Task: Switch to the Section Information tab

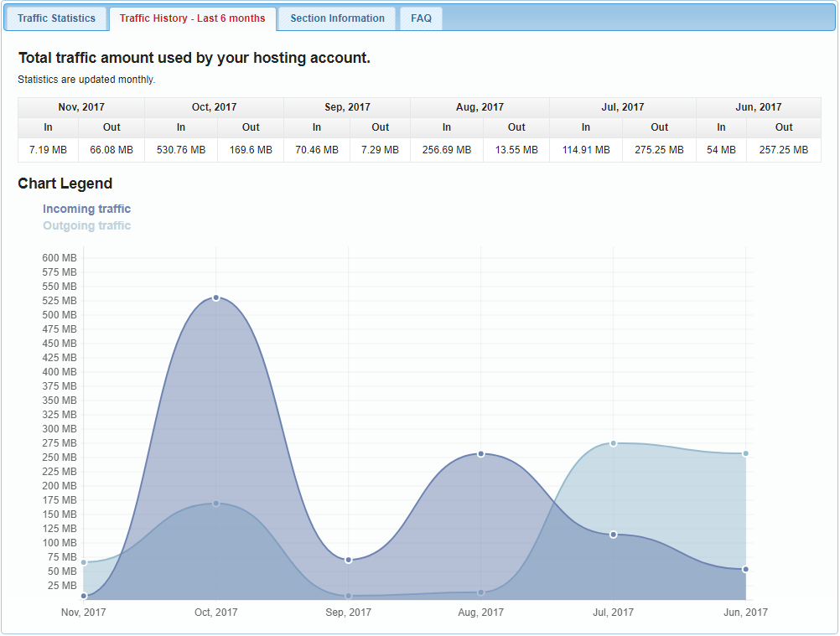Action: [337, 18]
